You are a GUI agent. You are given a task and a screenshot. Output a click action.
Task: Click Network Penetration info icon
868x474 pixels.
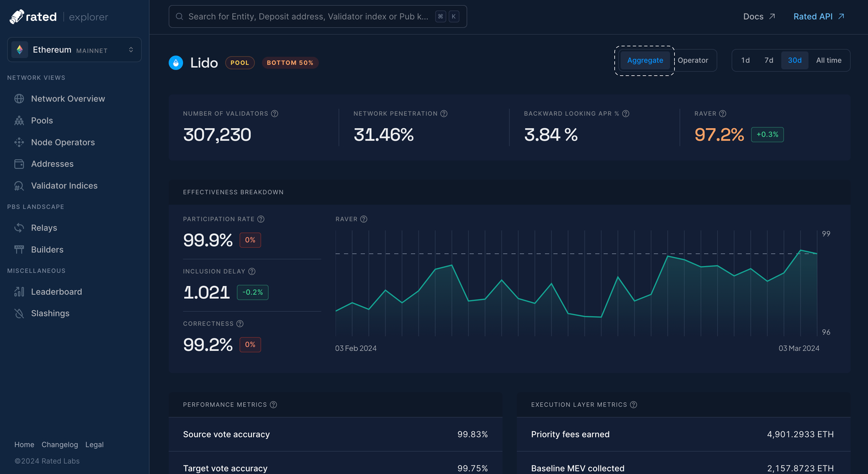(444, 114)
